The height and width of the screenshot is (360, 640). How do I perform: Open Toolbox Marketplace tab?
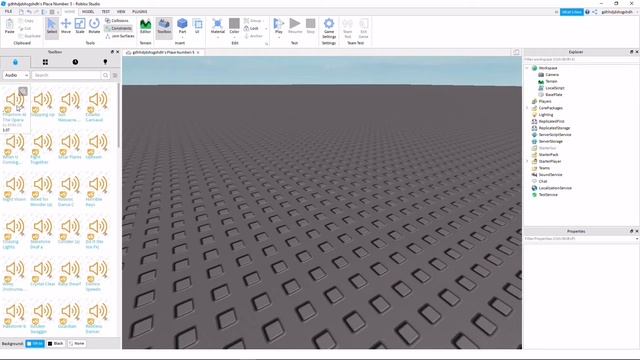click(15, 62)
